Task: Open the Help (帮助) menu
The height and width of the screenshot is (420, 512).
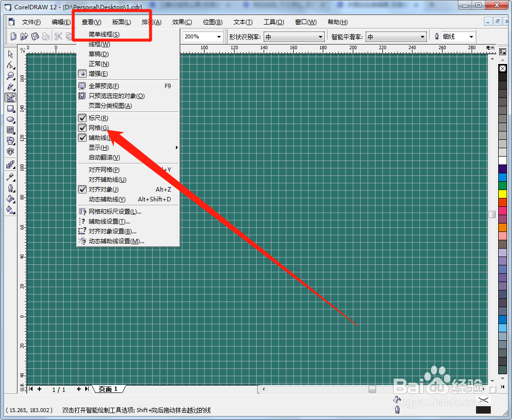Action: coord(338,22)
